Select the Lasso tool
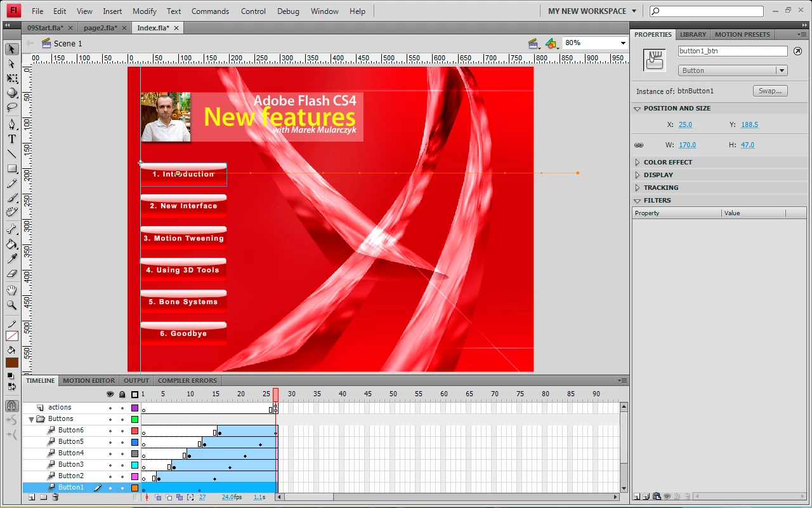 [x=12, y=107]
